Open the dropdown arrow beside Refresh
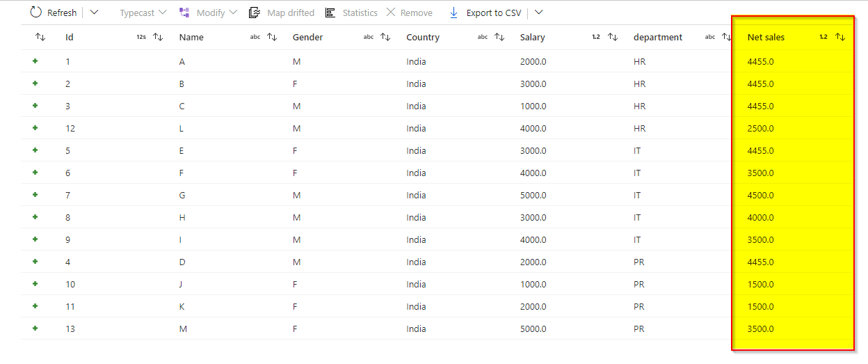 [x=95, y=13]
